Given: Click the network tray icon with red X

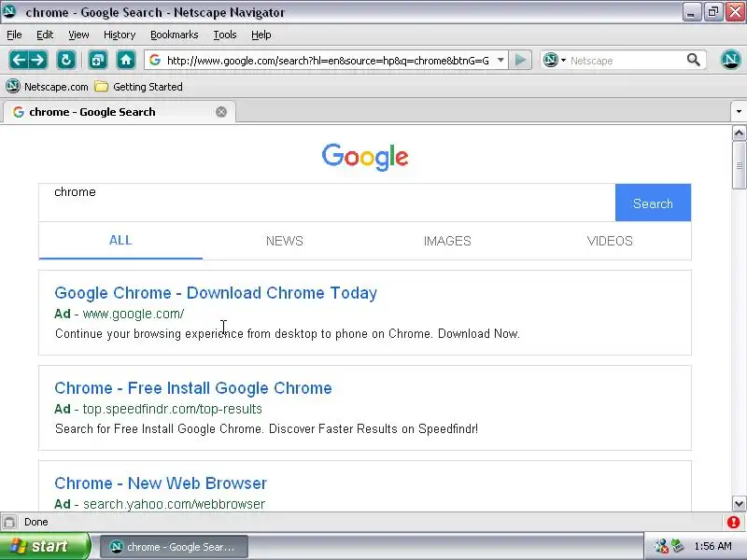Looking at the screenshot, I should (661, 546).
